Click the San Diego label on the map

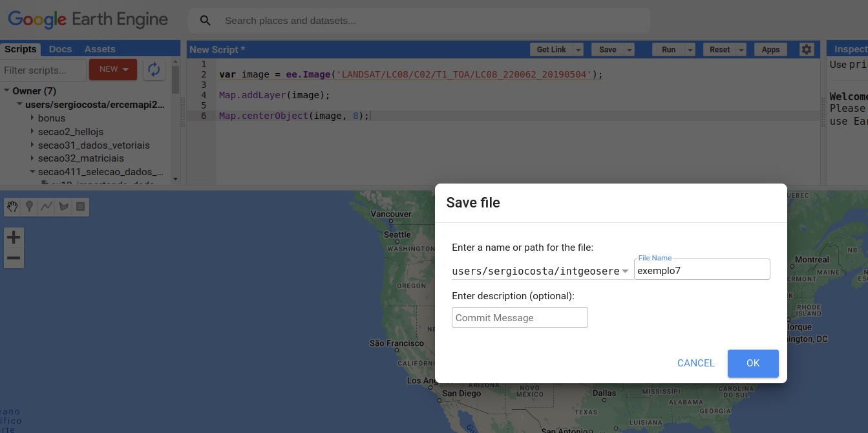461,394
